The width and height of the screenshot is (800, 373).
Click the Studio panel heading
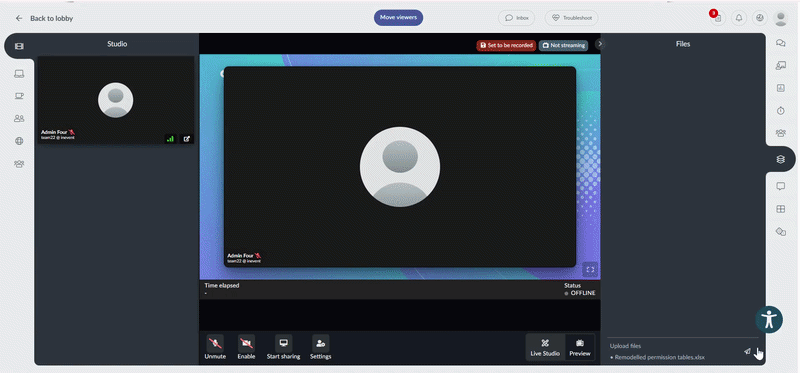tap(117, 44)
